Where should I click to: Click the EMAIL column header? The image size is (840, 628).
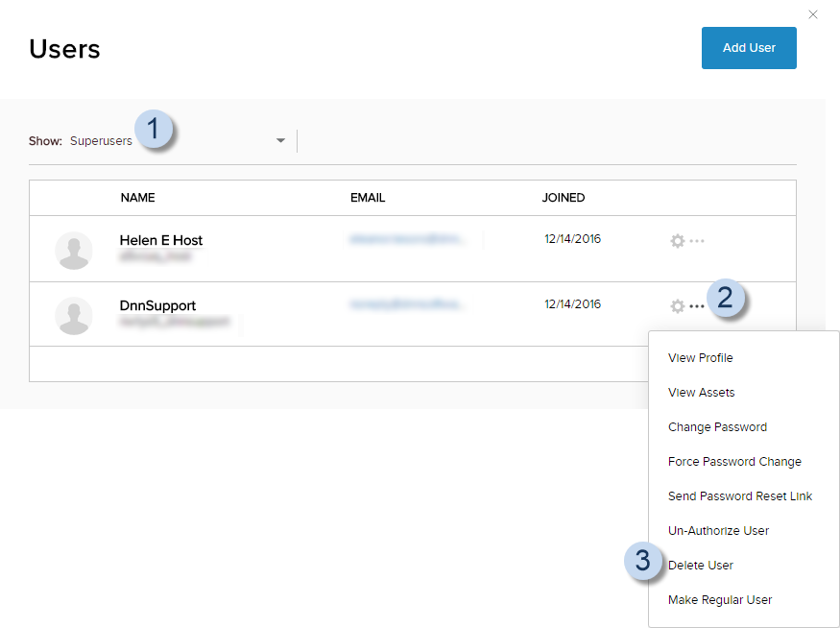[368, 198]
